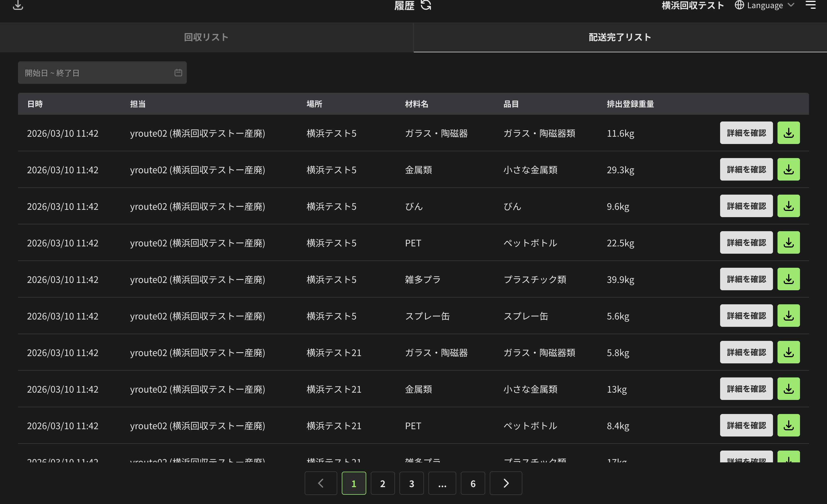
Task: Click 横浜テスト21 in the 13kg row
Action: coord(334,389)
